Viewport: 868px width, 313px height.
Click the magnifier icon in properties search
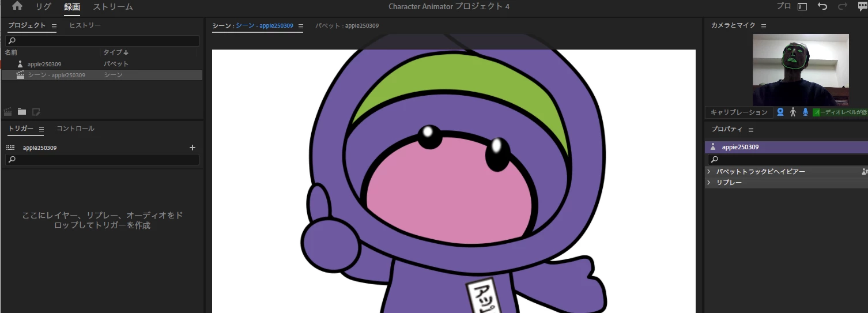(x=715, y=159)
